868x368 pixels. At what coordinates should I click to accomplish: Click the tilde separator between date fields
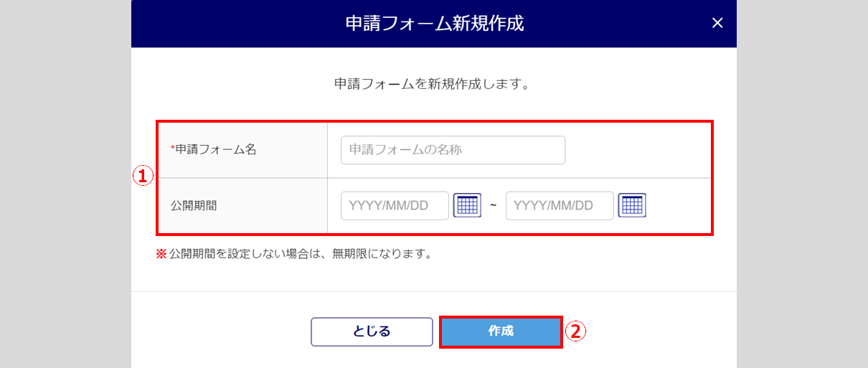(x=493, y=206)
